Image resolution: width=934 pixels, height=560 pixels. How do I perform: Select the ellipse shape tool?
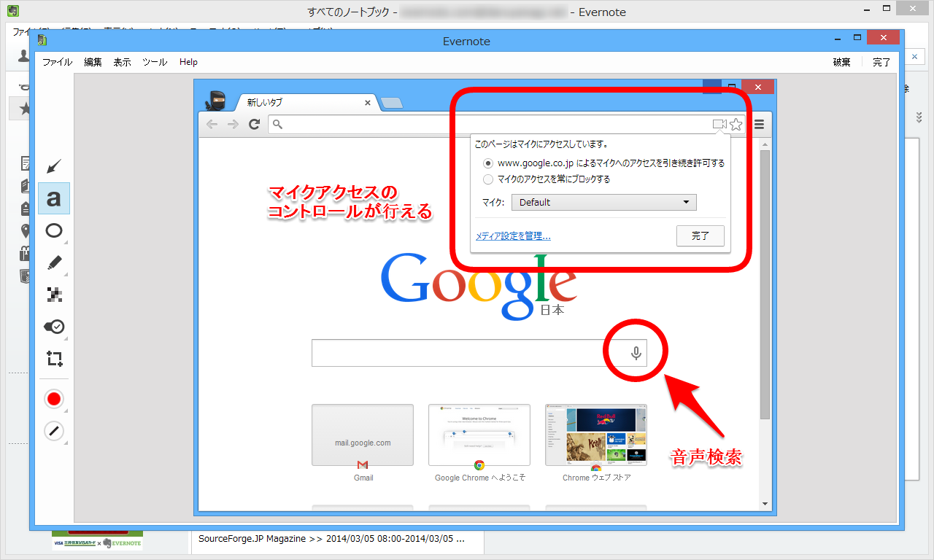54,230
